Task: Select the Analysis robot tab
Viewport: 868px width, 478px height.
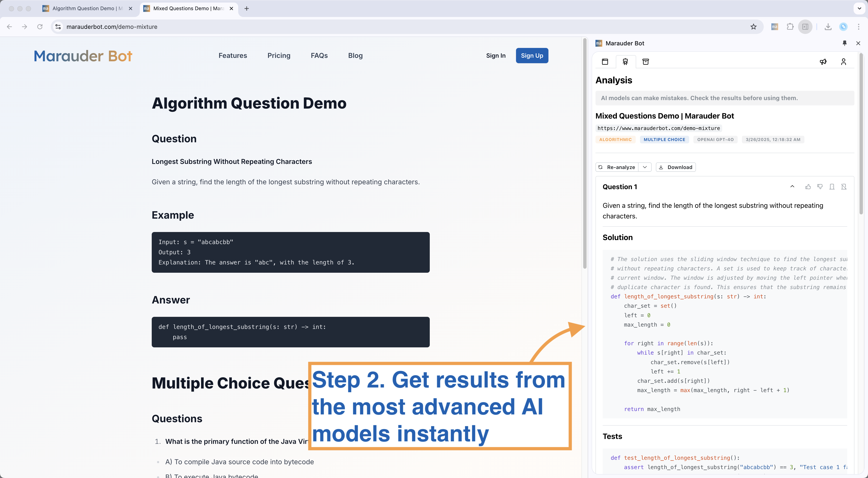Action: pos(625,62)
